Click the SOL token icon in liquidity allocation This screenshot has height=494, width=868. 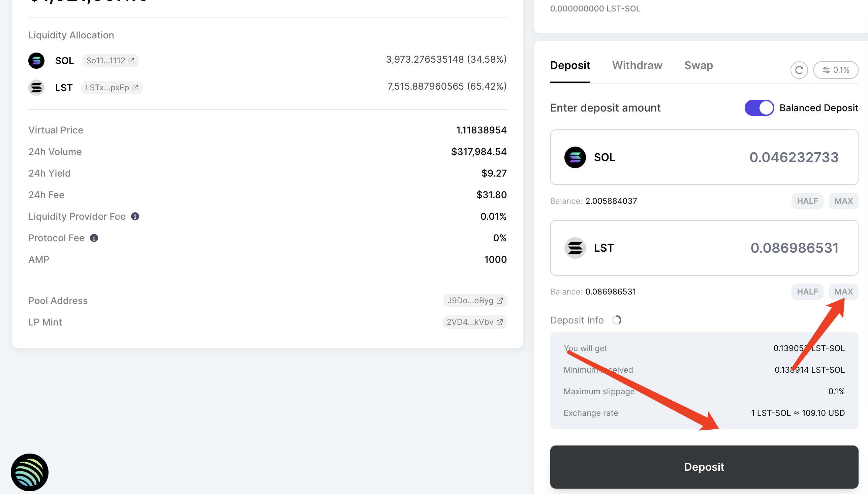(37, 60)
